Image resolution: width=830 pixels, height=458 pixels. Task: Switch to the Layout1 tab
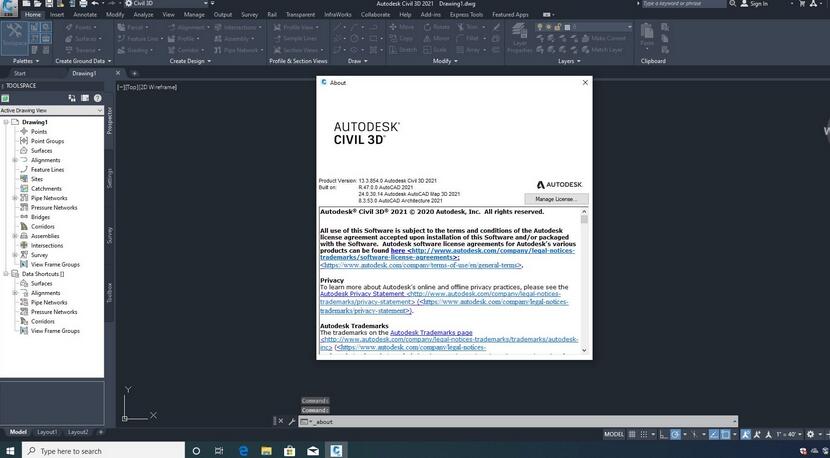[x=47, y=432]
